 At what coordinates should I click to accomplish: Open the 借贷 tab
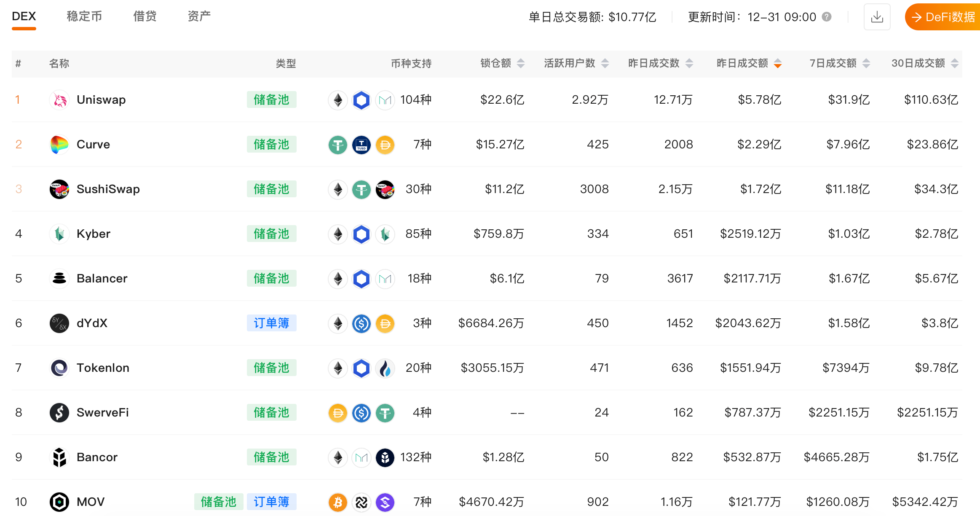pos(145,16)
